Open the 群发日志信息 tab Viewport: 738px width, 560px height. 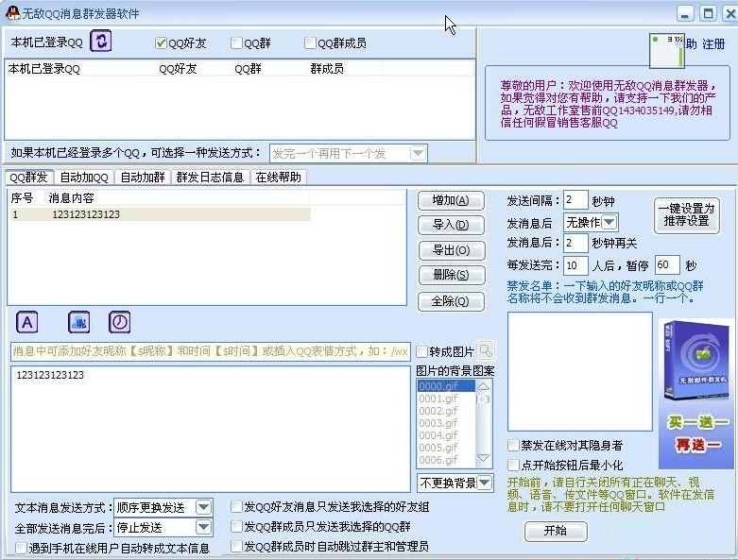(x=210, y=178)
